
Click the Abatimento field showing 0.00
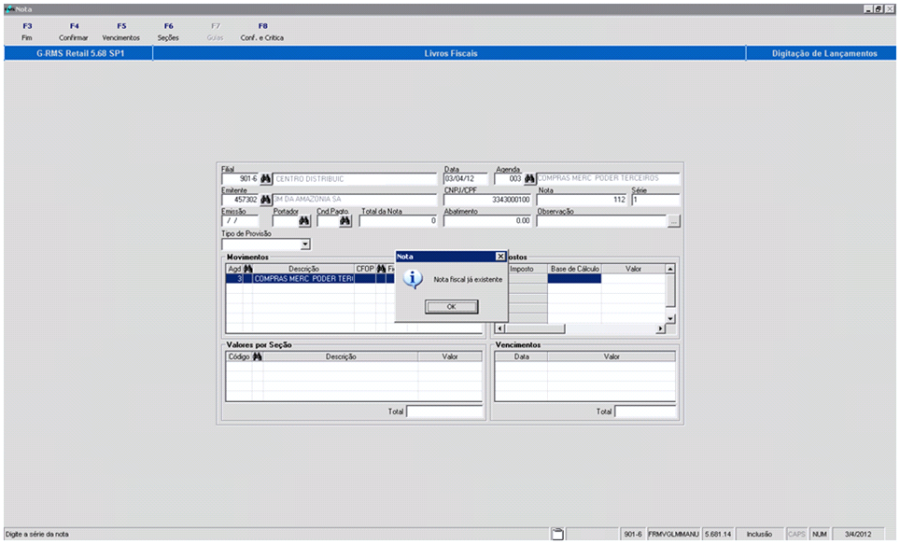click(487, 221)
